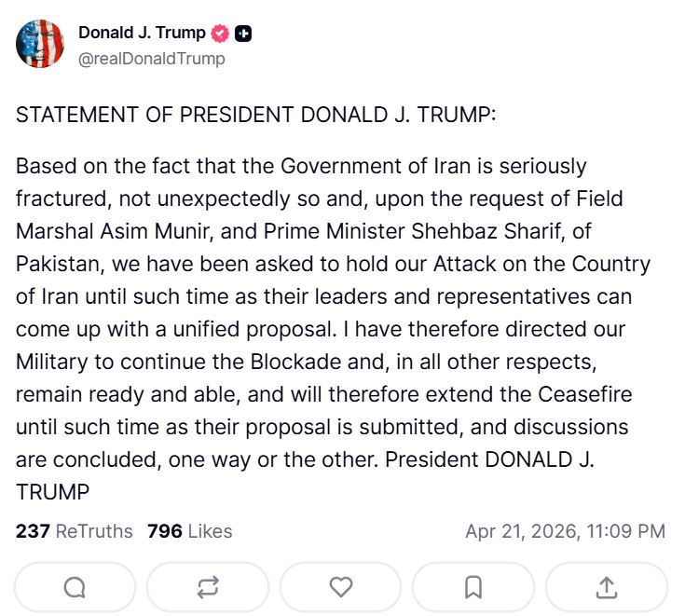685x616 pixels.
Task: Click the STATEMENT OF PRESIDENT heading line
Action: [256, 116]
